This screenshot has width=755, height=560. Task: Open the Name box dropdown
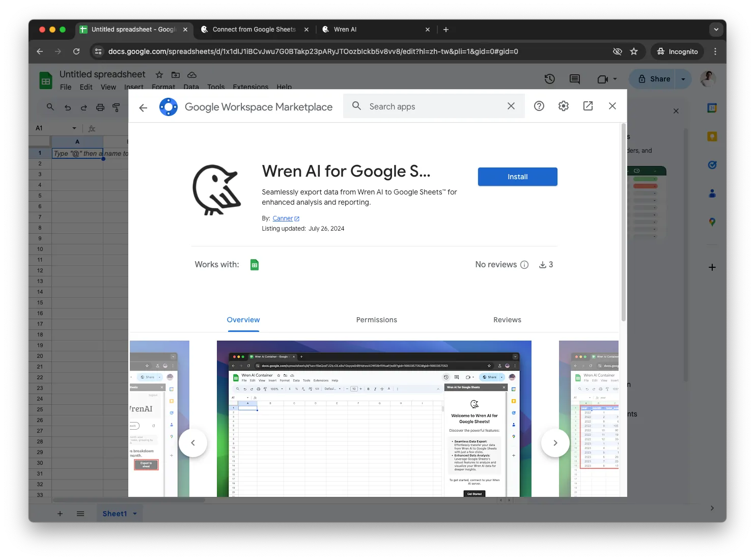pyautogui.click(x=74, y=128)
